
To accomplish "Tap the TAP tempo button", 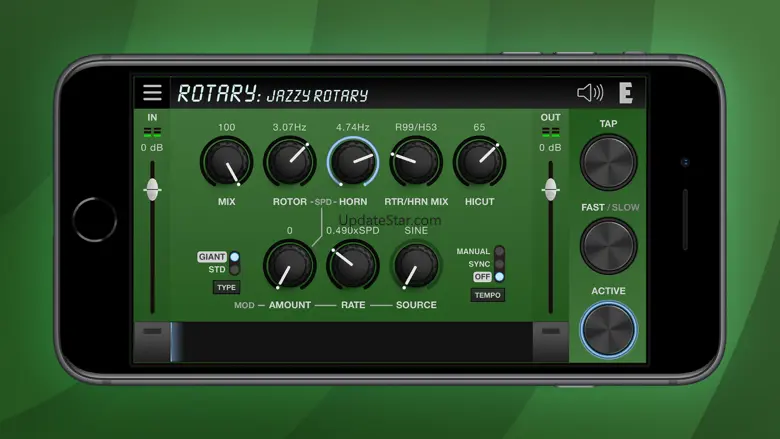I will tap(608, 162).
